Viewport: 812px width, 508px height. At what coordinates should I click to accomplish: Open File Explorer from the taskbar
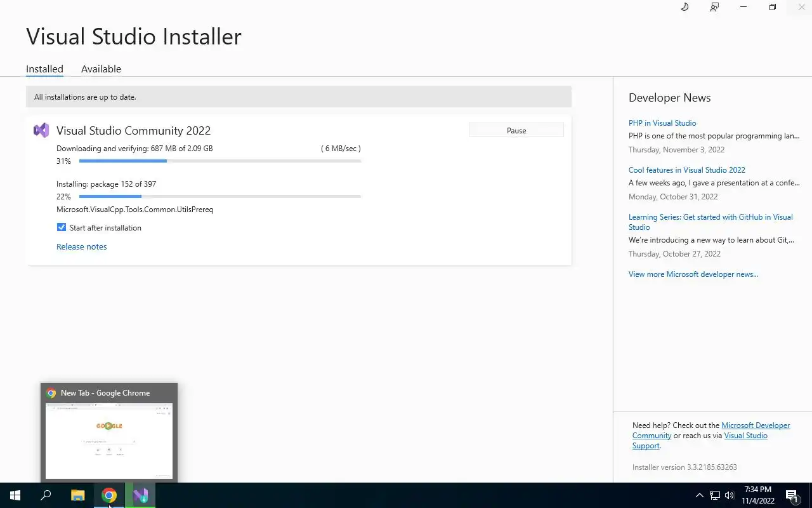pyautogui.click(x=77, y=495)
